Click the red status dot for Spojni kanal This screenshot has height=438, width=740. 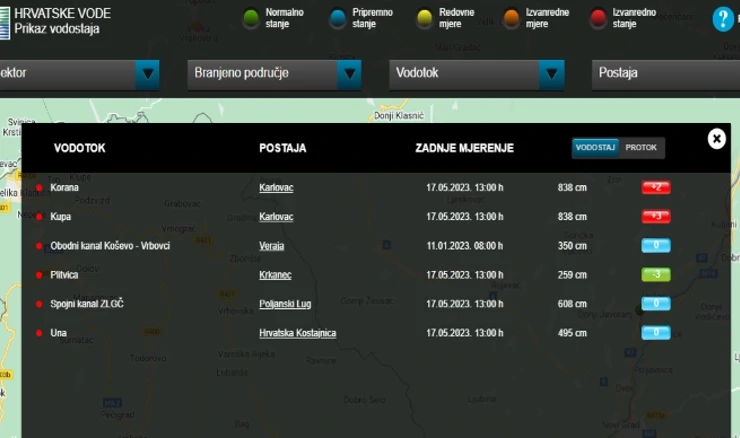39,304
